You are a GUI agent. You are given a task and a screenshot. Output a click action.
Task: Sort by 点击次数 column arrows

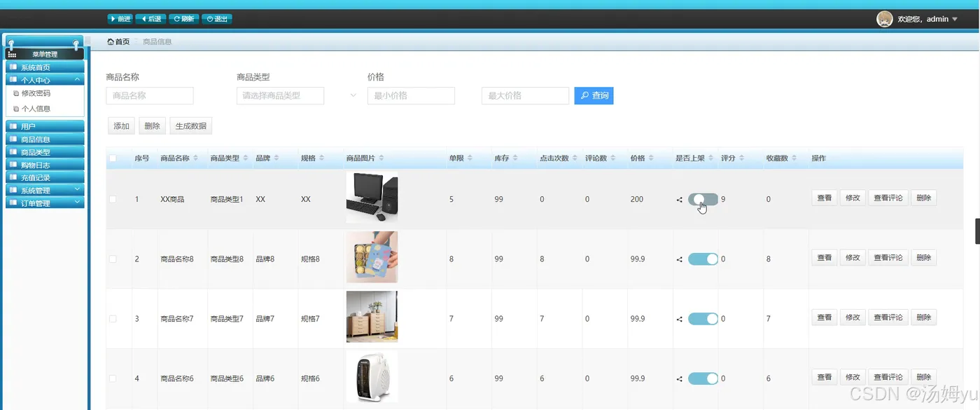(x=575, y=158)
